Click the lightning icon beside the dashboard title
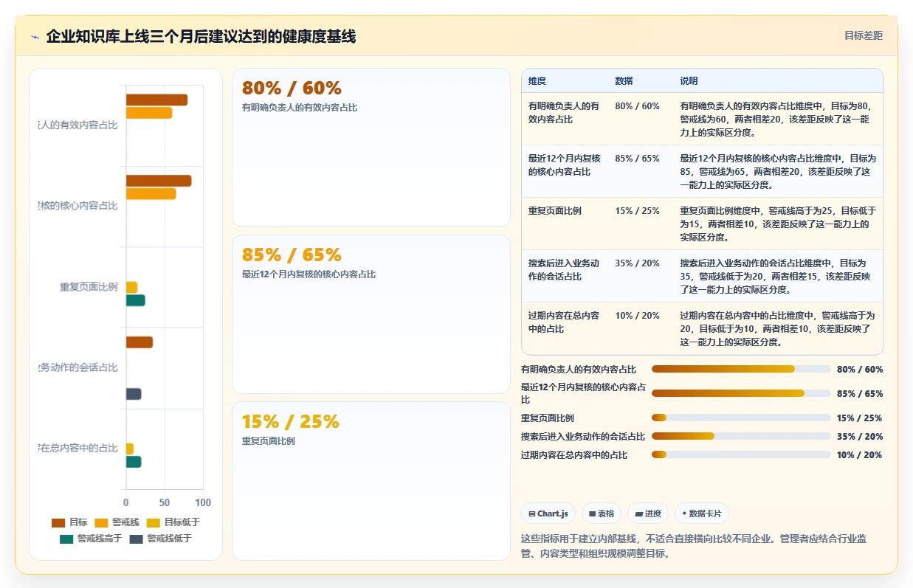The width and height of the screenshot is (913, 588). pos(35,37)
